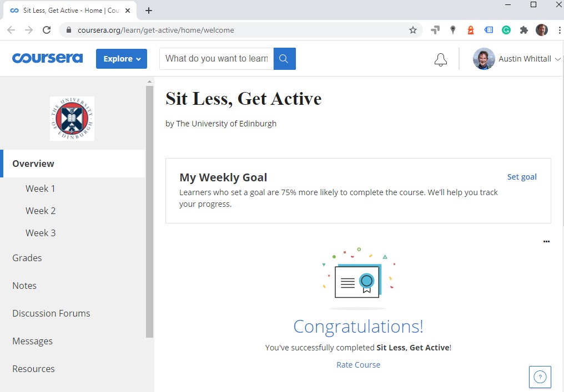Open the three-dot more options menu
The height and width of the screenshot is (392, 564).
546,242
